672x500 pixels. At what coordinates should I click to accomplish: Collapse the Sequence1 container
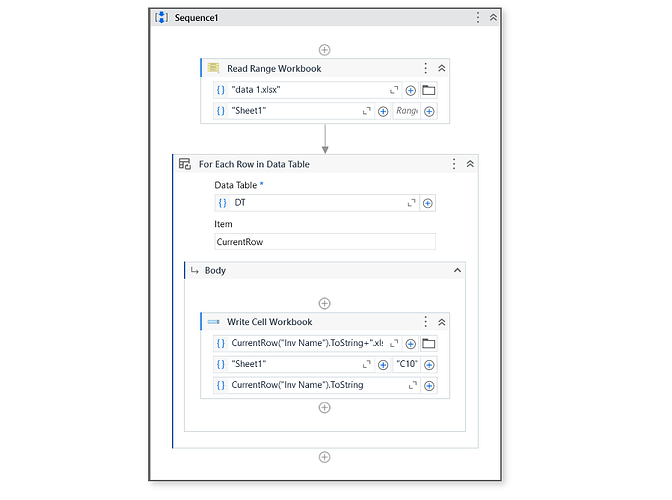493,18
